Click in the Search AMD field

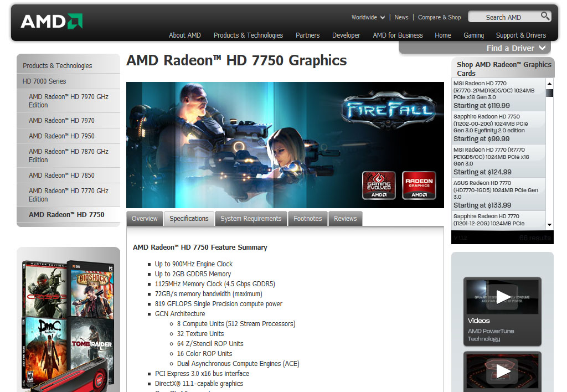tap(503, 17)
